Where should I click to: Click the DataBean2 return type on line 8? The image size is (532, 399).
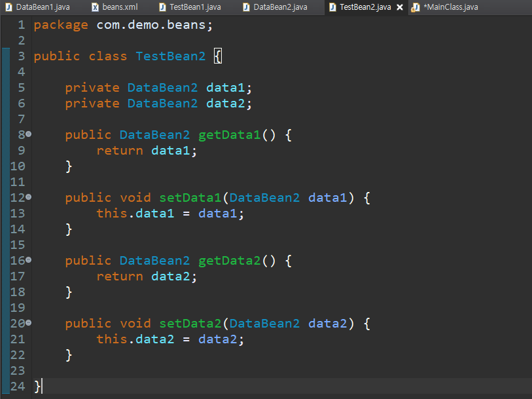pos(154,135)
